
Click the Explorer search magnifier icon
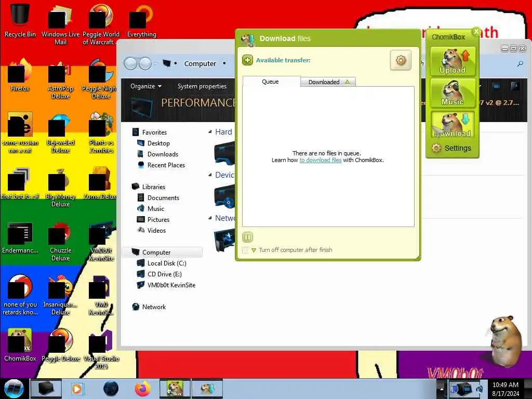tap(520, 63)
